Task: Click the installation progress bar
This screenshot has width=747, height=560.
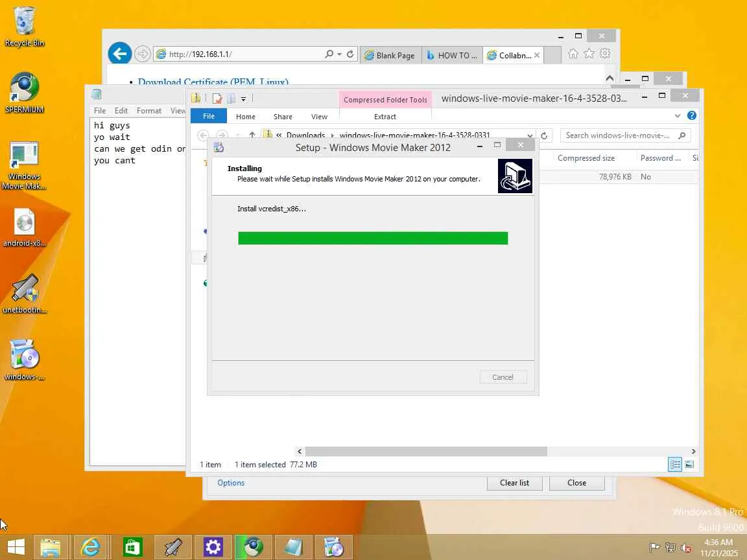Action: pos(373,238)
